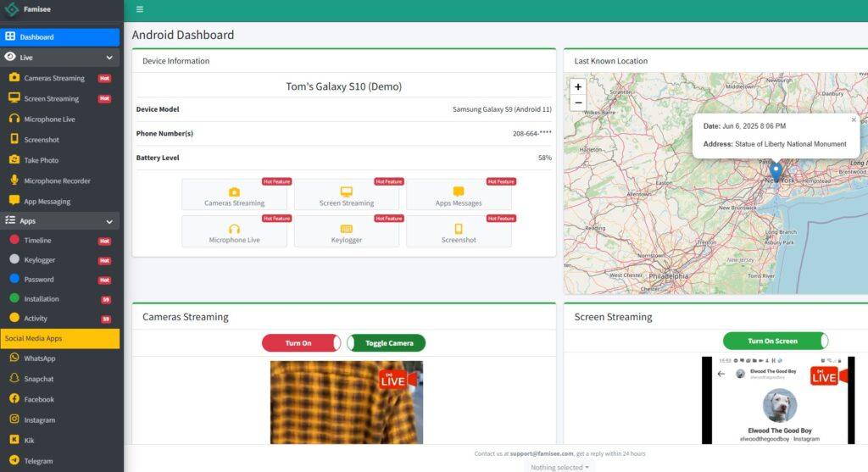Click the Screen Streaming feature card
This screenshot has width=868, height=472.
point(347,194)
